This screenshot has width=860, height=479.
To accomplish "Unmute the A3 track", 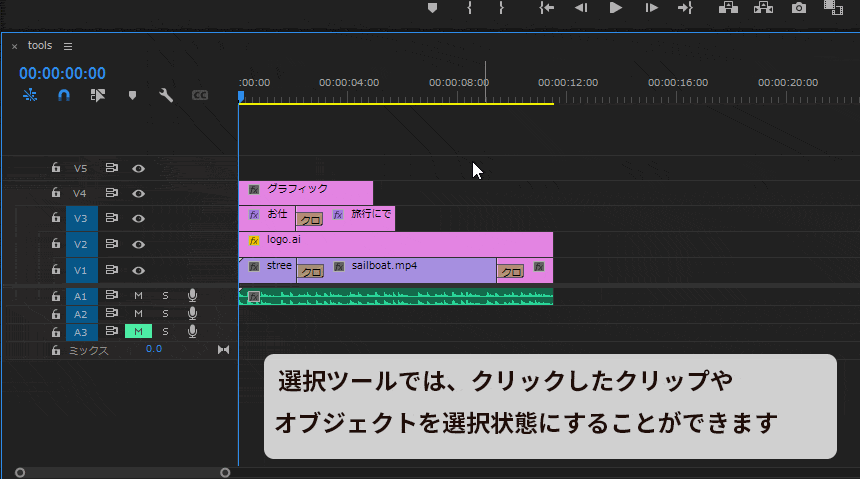I will (138, 331).
